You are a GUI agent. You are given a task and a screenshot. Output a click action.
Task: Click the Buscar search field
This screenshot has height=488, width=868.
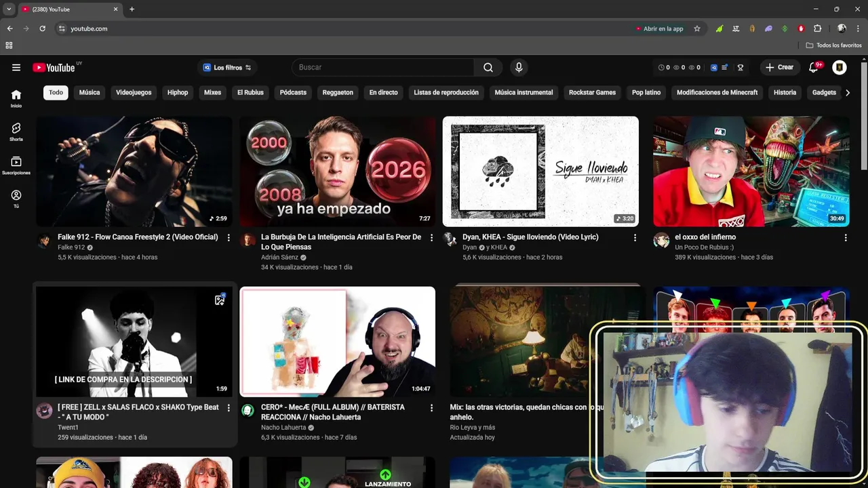pyautogui.click(x=383, y=67)
